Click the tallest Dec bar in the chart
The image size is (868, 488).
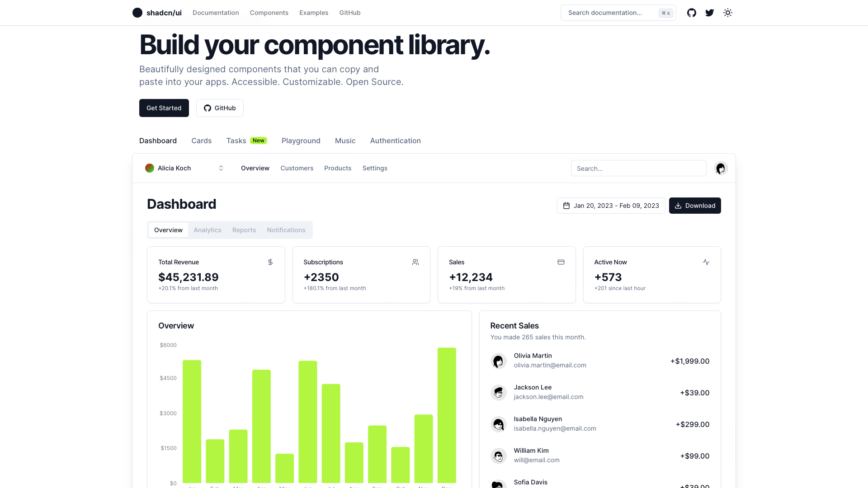coord(447,415)
